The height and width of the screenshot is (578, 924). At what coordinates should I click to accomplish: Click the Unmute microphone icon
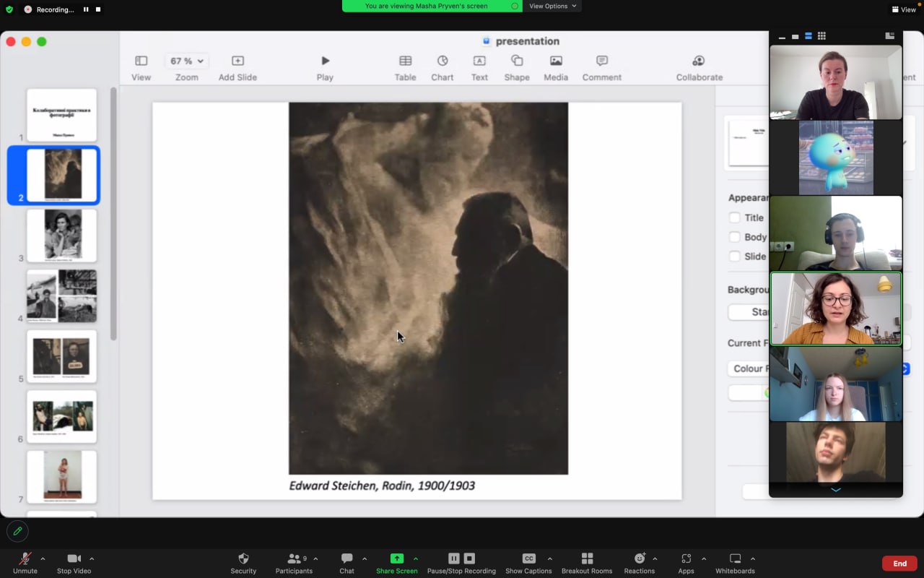[x=25, y=558]
